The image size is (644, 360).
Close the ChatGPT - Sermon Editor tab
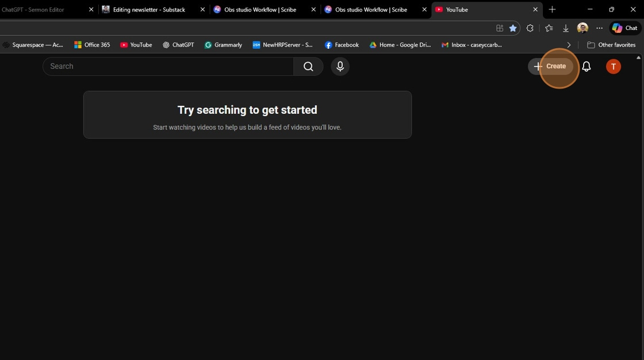(x=91, y=9)
